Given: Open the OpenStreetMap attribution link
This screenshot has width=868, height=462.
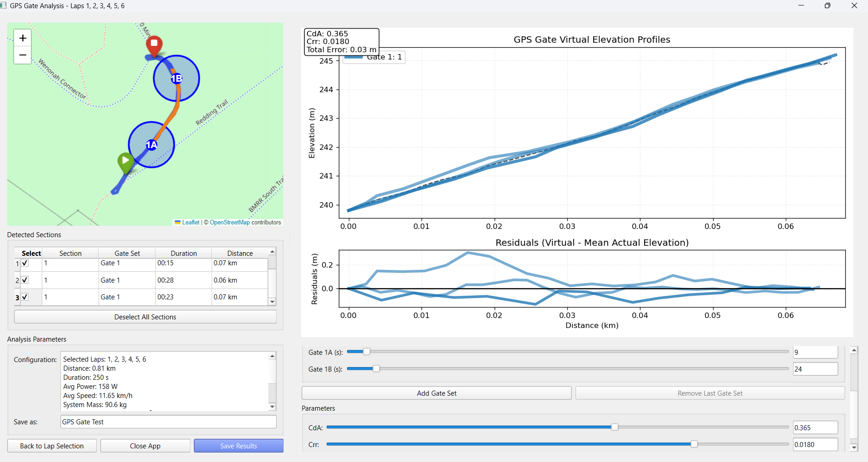Looking at the screenshot, I should coord(229,223).
